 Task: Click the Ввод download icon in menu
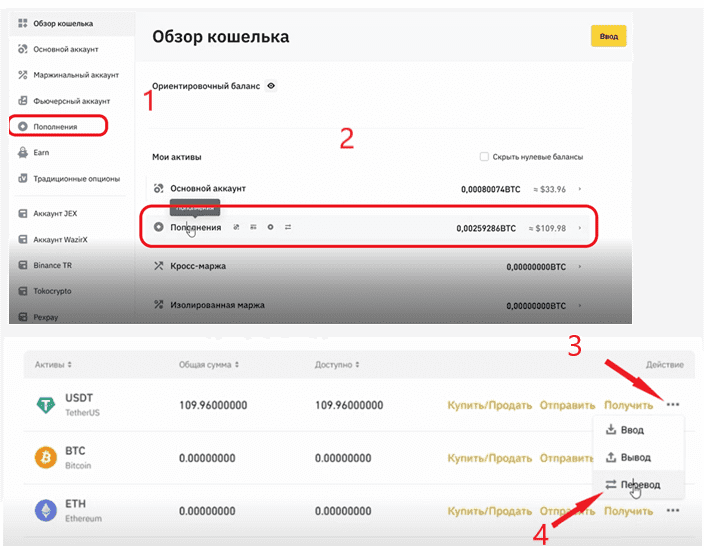coord(611,430)
